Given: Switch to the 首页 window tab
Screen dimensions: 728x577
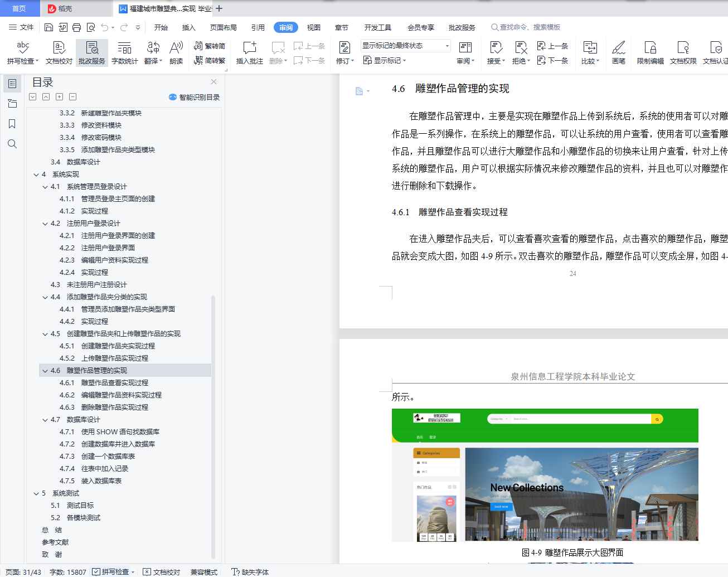Looking at the screenshot, I should point(19,8).
